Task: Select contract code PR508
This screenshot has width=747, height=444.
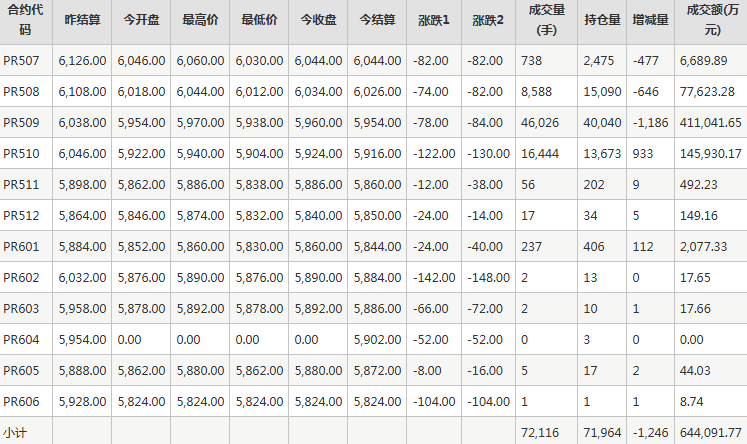Action: point(21,92)
